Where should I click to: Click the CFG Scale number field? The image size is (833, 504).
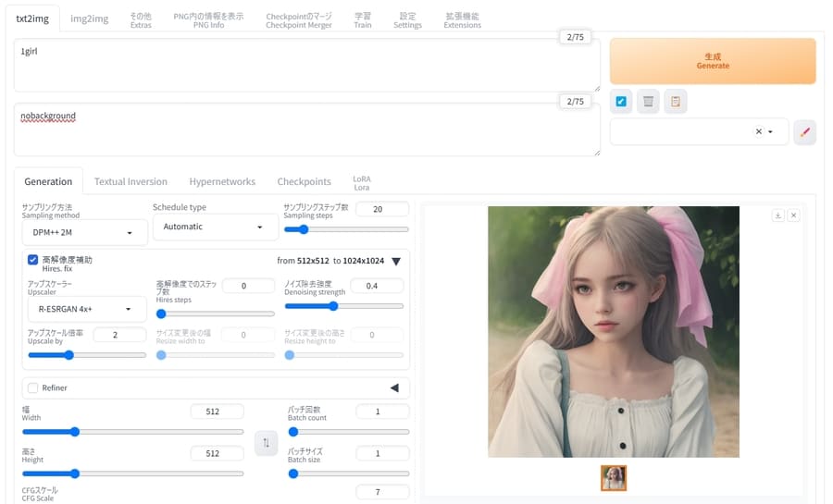pyautogui.click(x=382, y=492)
